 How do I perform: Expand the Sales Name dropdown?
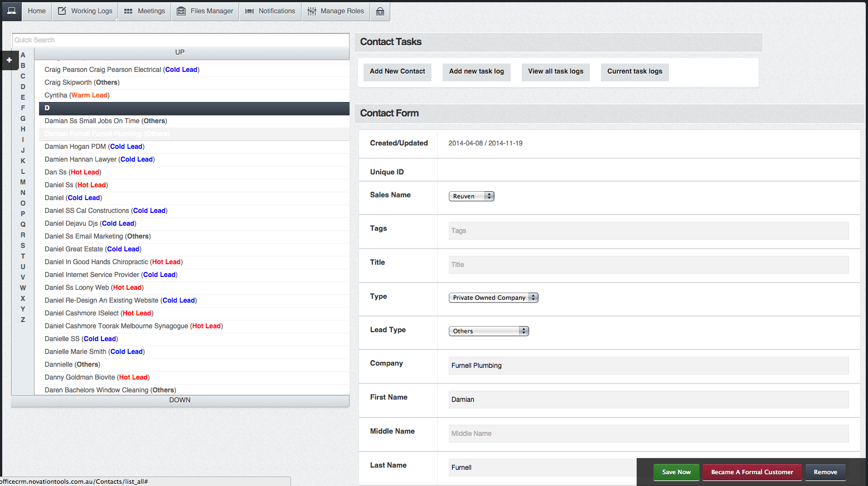[471, 196]
